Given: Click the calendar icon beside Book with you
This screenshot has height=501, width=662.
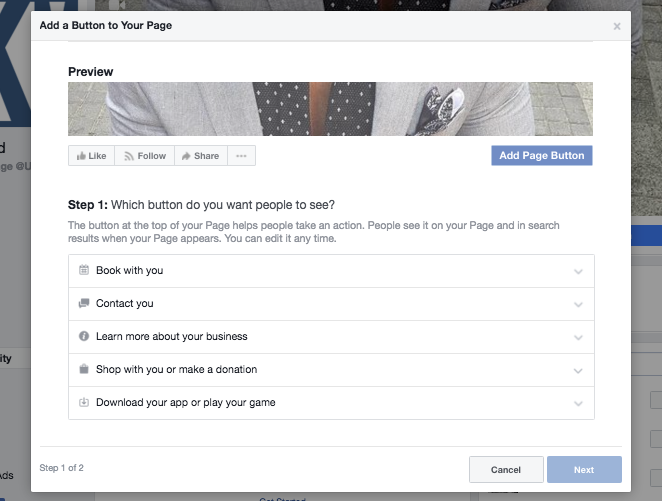Looking at the screenshot, I should [x=84, y=271].
